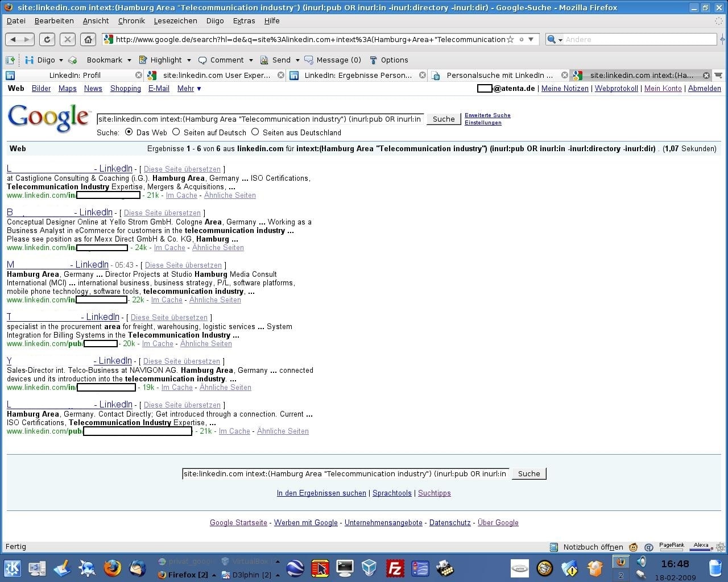
Task: Close the 'LinkedIn: Profil' tab
Action: 139,75
